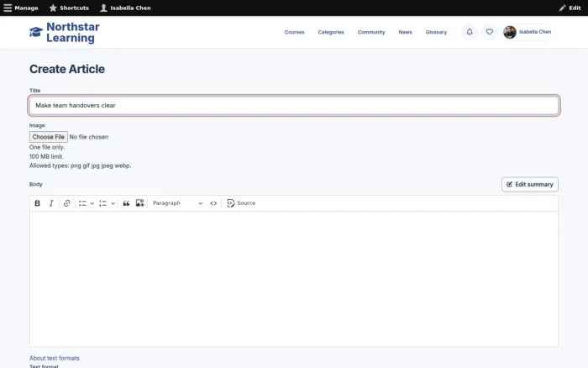Click the Edit pencil in admin toolbar
This screenshot has height=368, width=588.
click(570, 8)
